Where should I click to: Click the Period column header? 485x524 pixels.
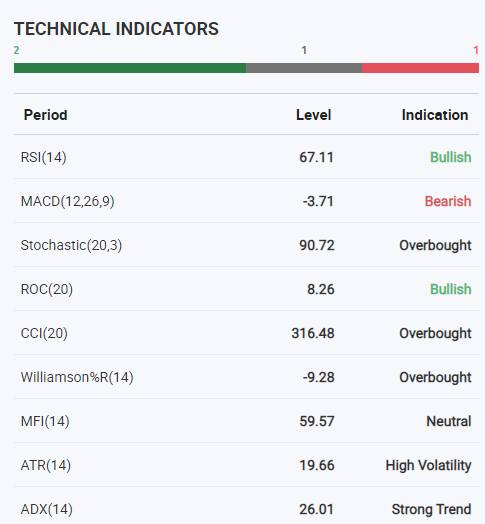[45, 115]
